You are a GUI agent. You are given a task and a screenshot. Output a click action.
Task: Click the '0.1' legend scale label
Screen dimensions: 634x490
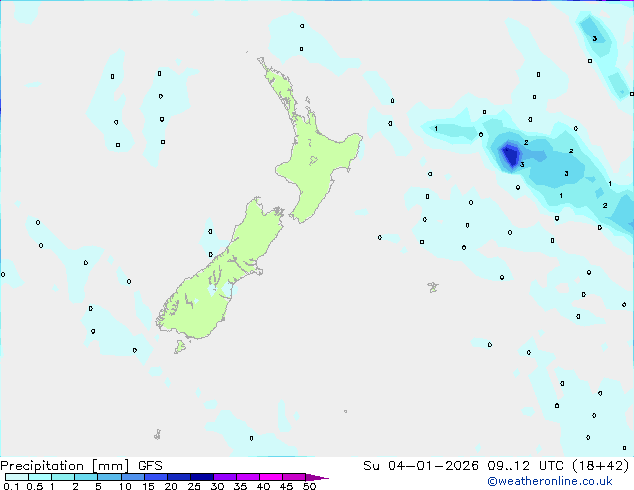11,486
